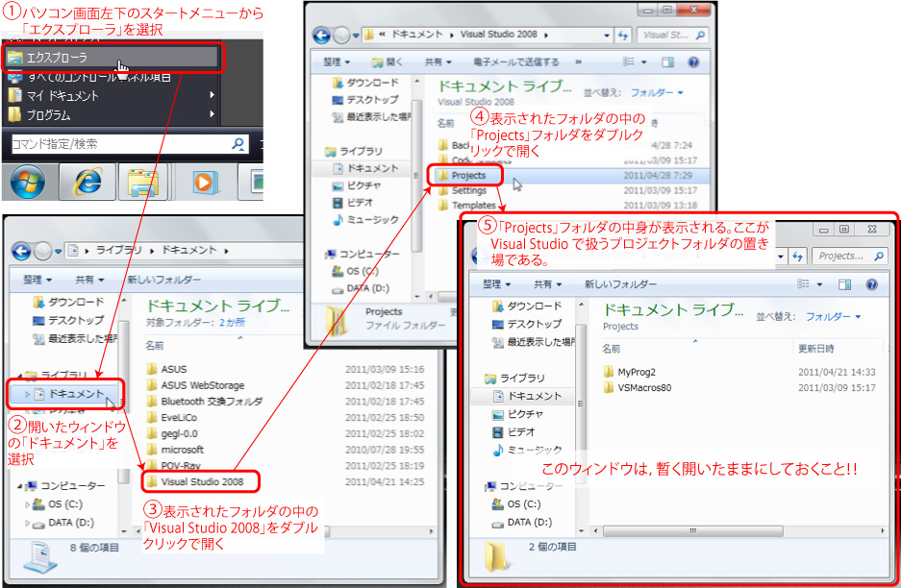
Task: Open マイ ドキュメント in the Start menu
Action: pos(113,95)
